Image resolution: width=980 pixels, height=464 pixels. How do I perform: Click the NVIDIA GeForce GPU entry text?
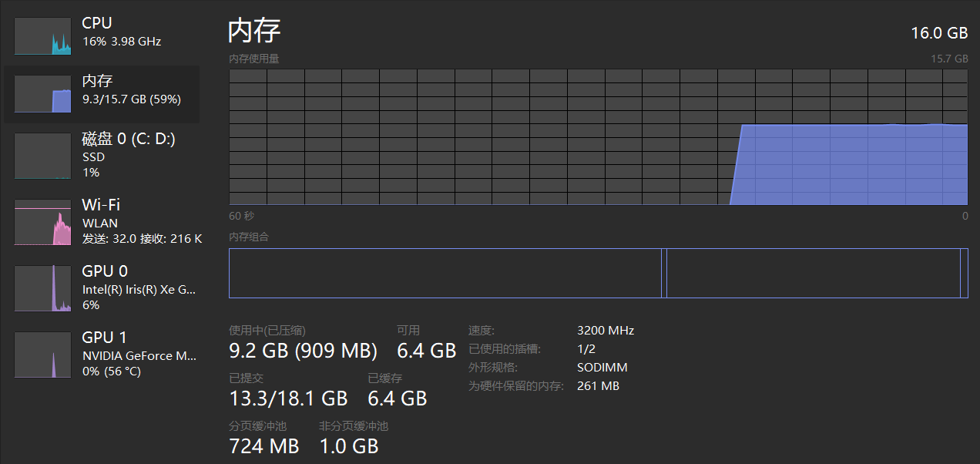(139, 355)
